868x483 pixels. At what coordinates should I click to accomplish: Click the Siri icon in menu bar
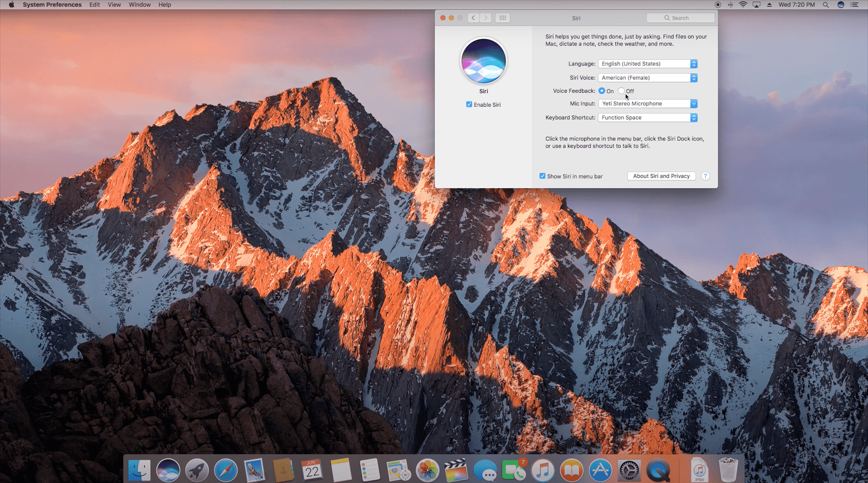(841, 5)
